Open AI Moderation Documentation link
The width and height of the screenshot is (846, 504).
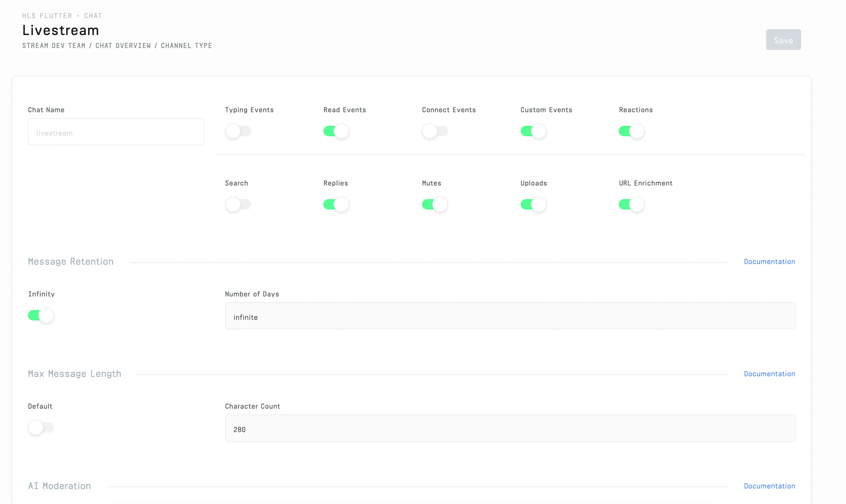[769, 486]
